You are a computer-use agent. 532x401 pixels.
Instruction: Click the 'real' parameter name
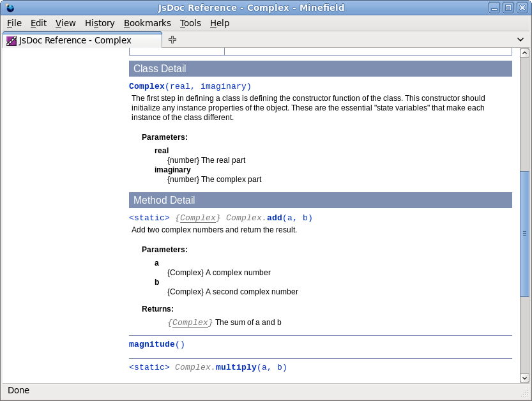coord(162,151)
